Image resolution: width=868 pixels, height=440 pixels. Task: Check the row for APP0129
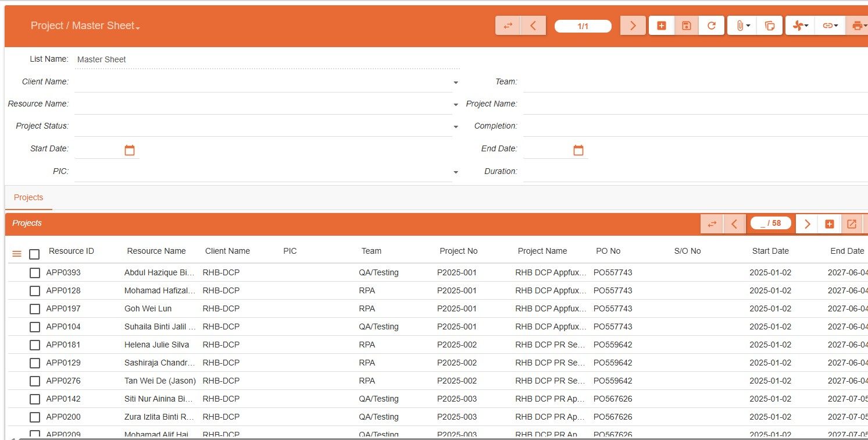(35, 363)
